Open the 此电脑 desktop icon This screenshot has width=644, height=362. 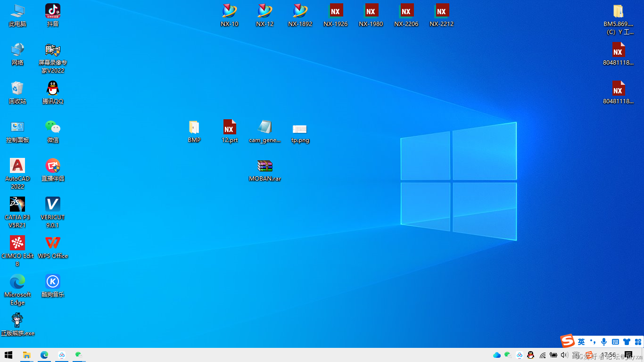[17, 16]
